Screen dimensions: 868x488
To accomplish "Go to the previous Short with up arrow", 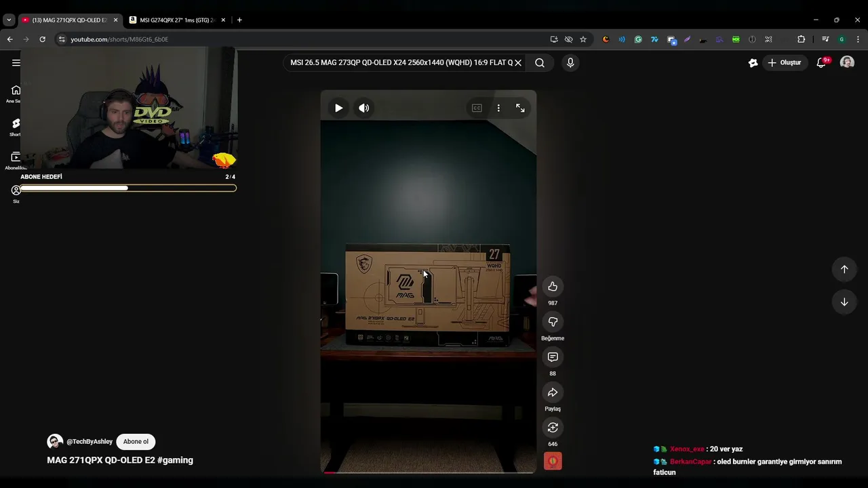I will (x=844, y=269).
